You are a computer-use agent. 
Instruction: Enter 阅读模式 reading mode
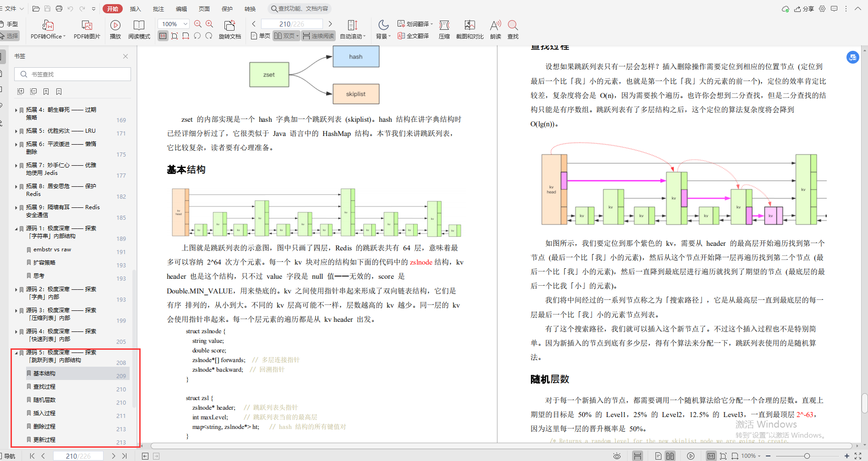point(139,30)
